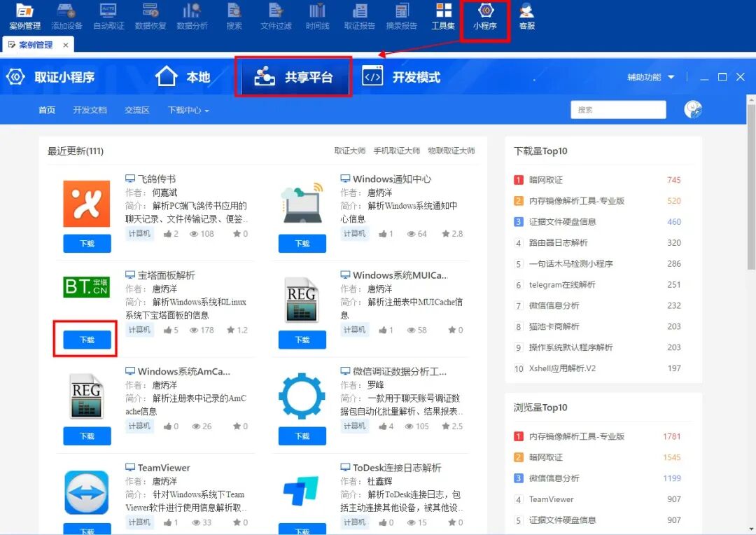Expand 辅助功能 dropdown
This screenshot has width=756, height=535.
[x=650, y=77]
